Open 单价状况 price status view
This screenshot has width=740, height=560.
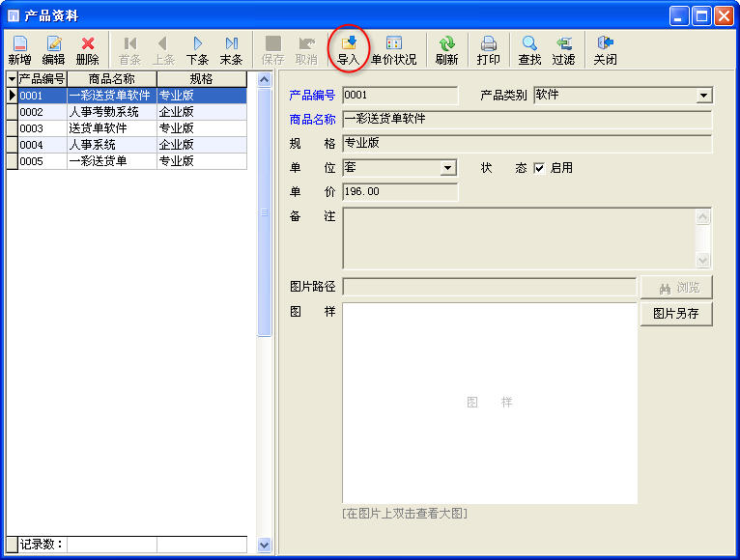point(393,50)
